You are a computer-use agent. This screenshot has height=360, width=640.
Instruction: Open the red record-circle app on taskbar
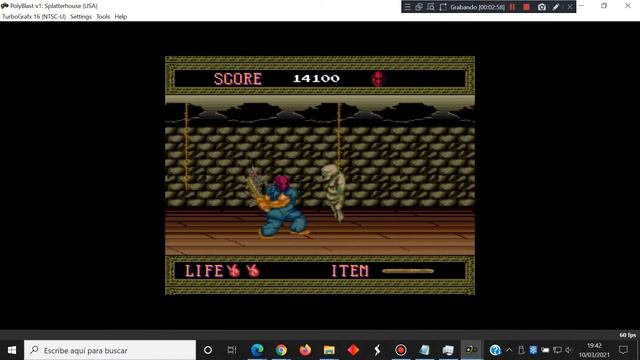[x=401, y=350]
